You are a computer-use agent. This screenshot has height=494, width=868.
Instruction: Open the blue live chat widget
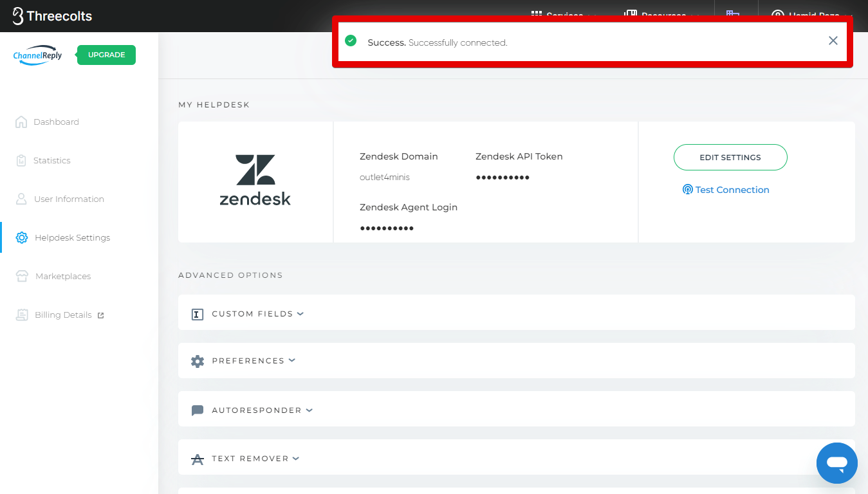pos(837,462)
